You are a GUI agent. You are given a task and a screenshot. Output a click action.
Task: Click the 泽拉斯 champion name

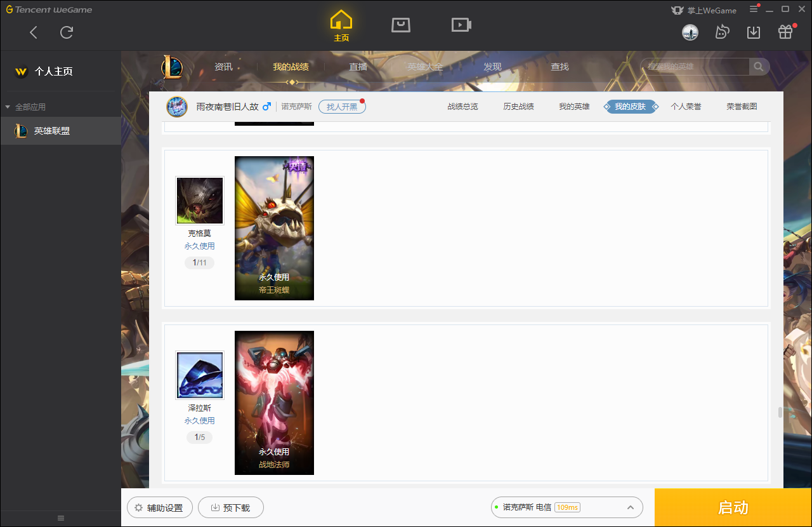tap(199, 408)
